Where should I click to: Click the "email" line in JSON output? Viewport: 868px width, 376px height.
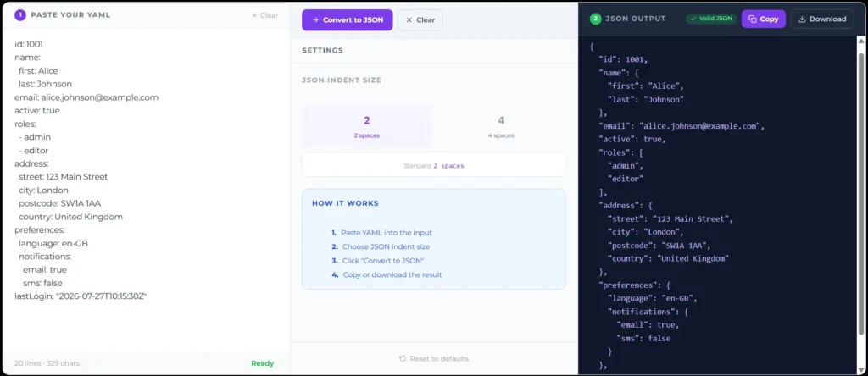tap(682, 126)
